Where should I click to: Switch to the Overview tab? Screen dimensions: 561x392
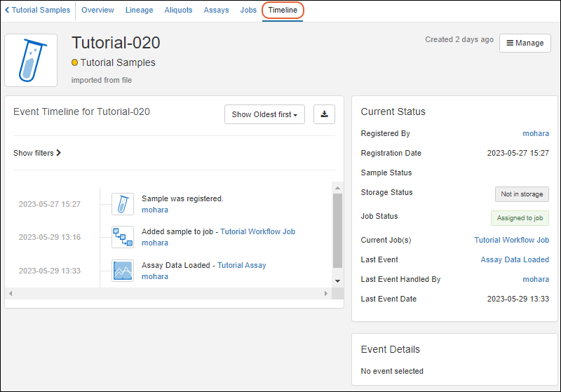pyautogui.click(x=97, y=11)
